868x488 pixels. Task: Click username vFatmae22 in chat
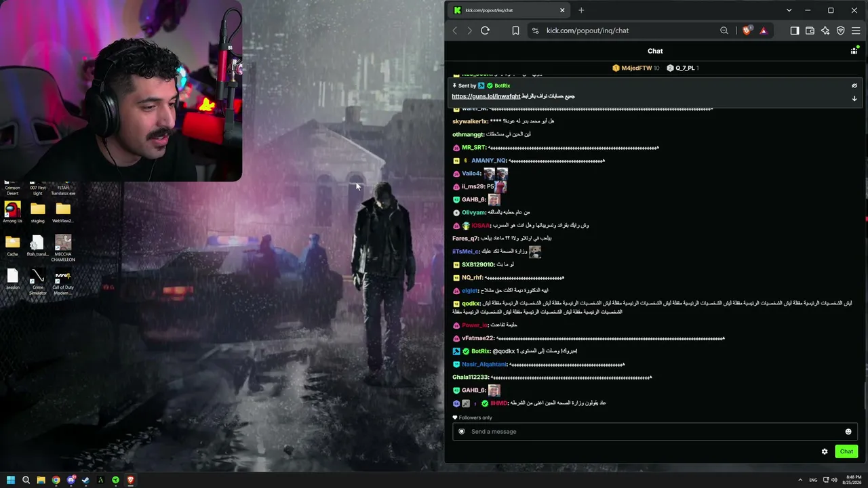point(478,338)
